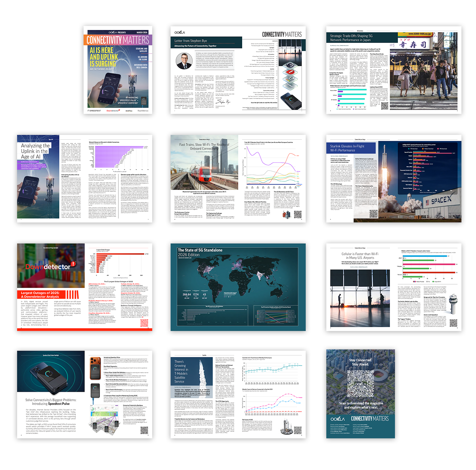Click 'Strategic Trade-Offs Shaping 5G Network Performance' heading
Image resolution: width=476 pixels, height=470 pixels.
coord(351,38)
